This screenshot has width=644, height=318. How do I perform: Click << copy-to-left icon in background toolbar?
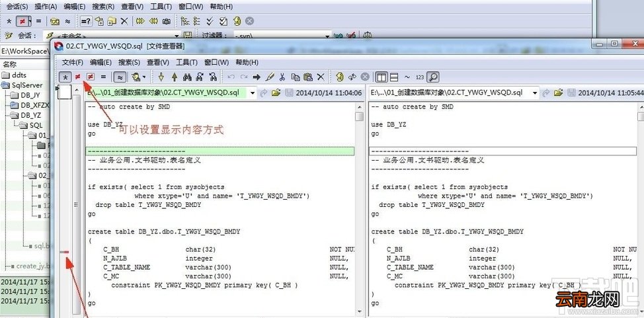(153, 21)
